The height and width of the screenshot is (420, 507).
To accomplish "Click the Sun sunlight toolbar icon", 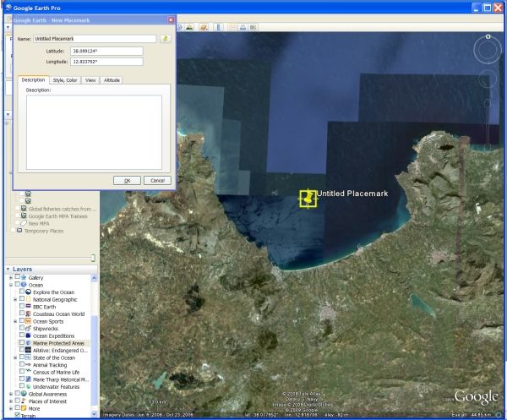I will coord(189,27).
